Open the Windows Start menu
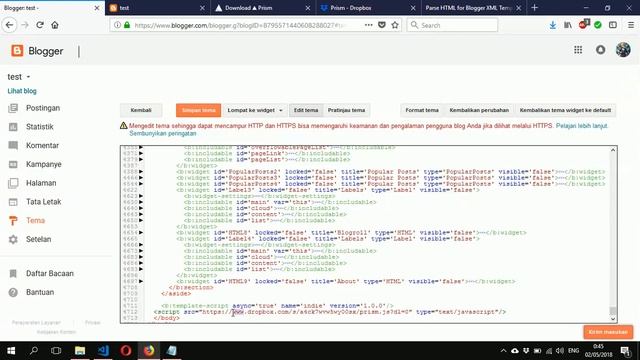This screenshot has height=360, width=640. click(11, 351)
